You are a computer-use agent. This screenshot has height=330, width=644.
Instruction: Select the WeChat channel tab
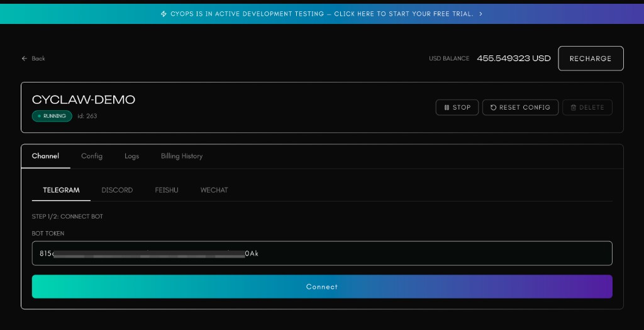[214, 190]
